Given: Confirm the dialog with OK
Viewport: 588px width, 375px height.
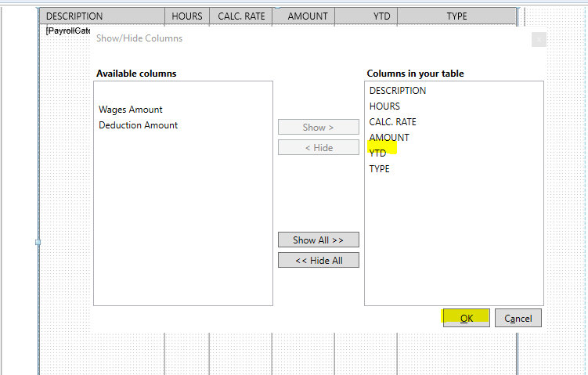Looking at the screenshot, I should [466, 318].
